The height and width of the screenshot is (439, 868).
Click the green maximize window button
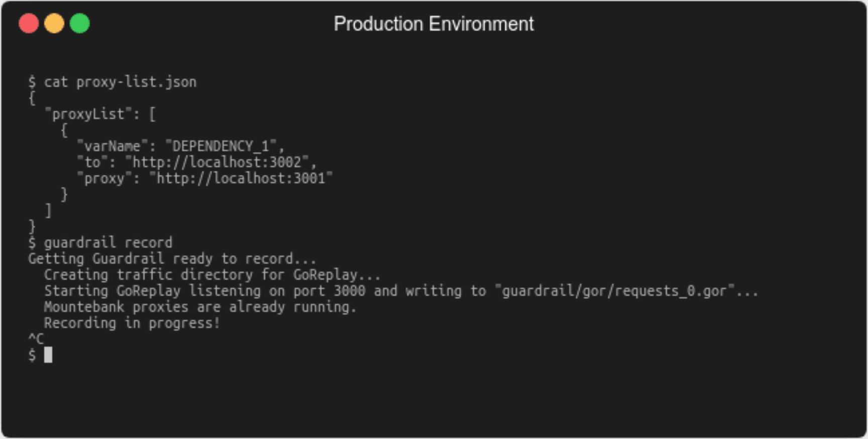(80, 24)
